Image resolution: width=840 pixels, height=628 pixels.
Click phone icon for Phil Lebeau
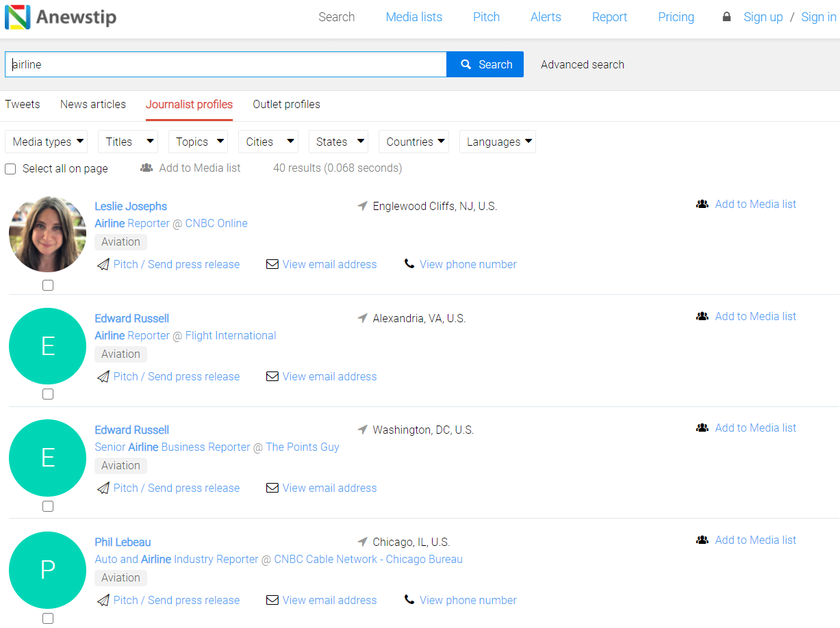coord(409,600)
